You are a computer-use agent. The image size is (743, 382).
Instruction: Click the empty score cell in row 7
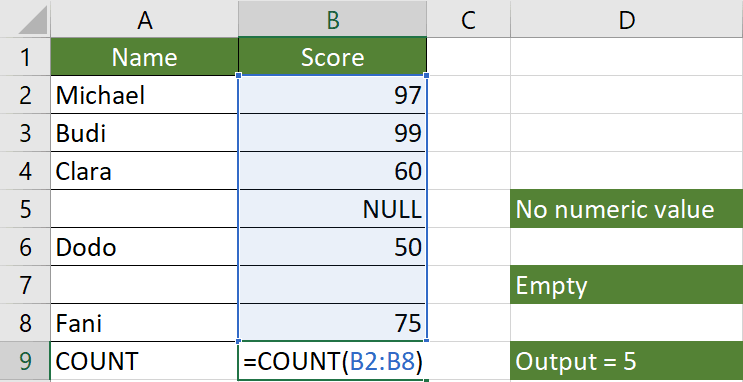point(332,284)
